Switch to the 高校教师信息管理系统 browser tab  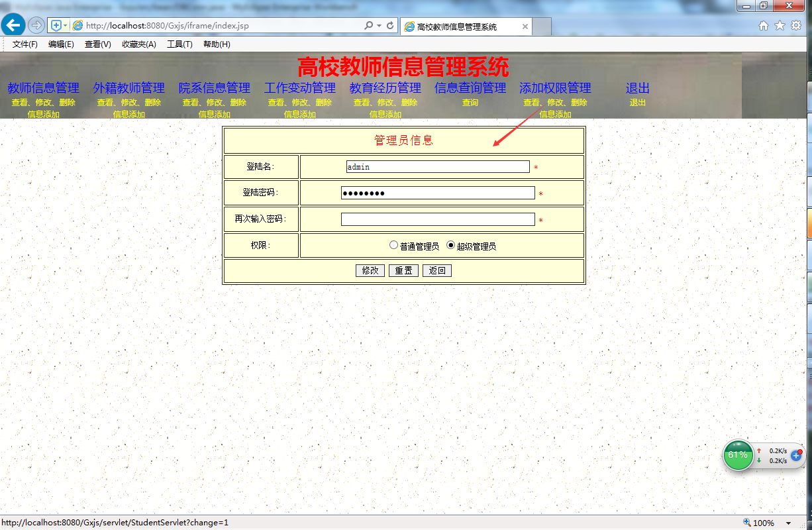tap(466, 27)
